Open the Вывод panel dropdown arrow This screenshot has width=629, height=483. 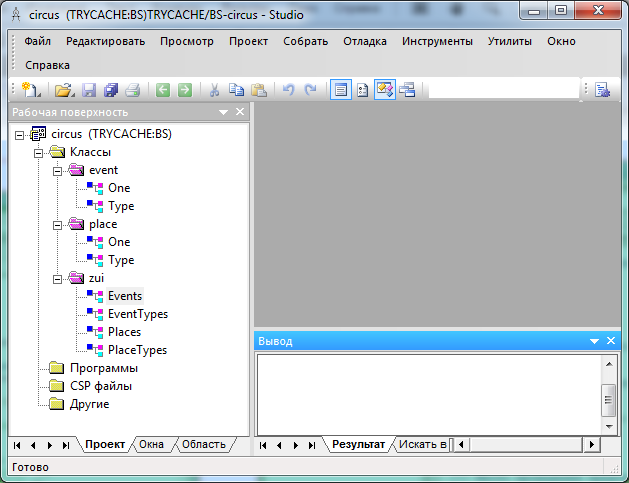tap(594, 341)
